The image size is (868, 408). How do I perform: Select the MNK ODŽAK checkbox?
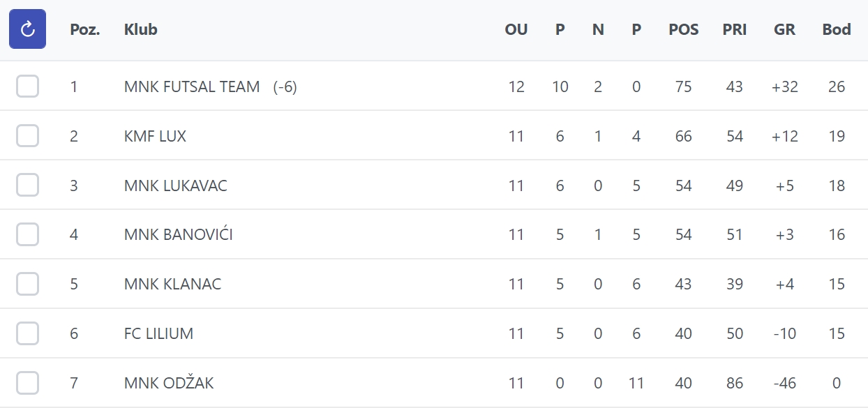click(27, 383)
